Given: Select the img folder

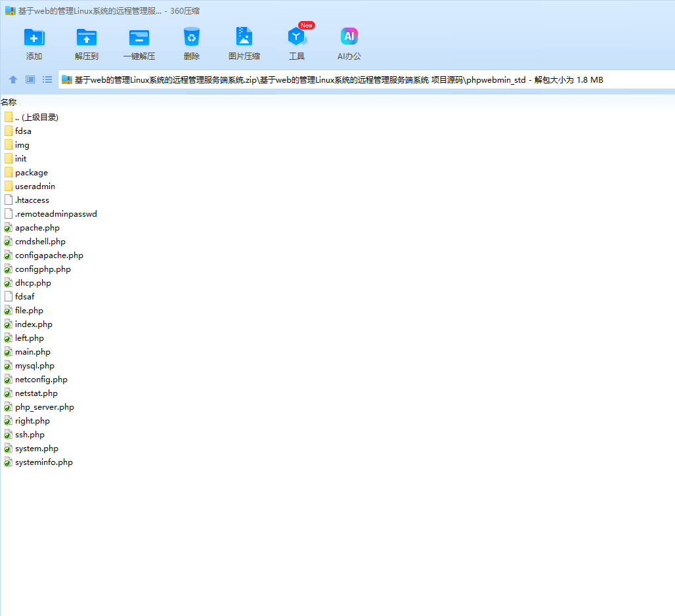Looking at the screenshot, I should (17, 144).
